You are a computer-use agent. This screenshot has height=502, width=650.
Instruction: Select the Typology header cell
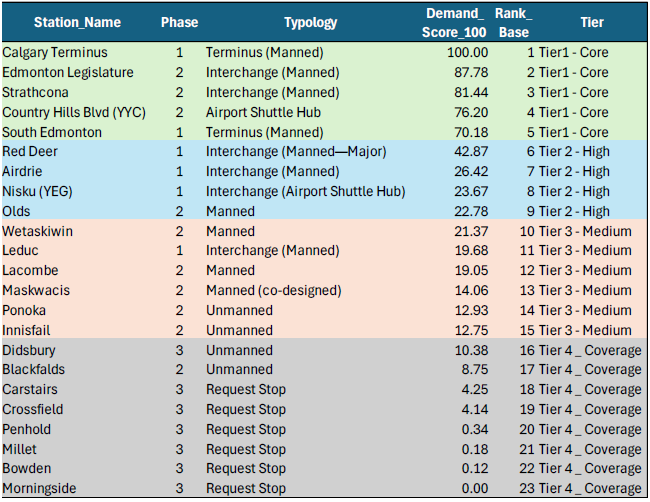click(310, 22)
